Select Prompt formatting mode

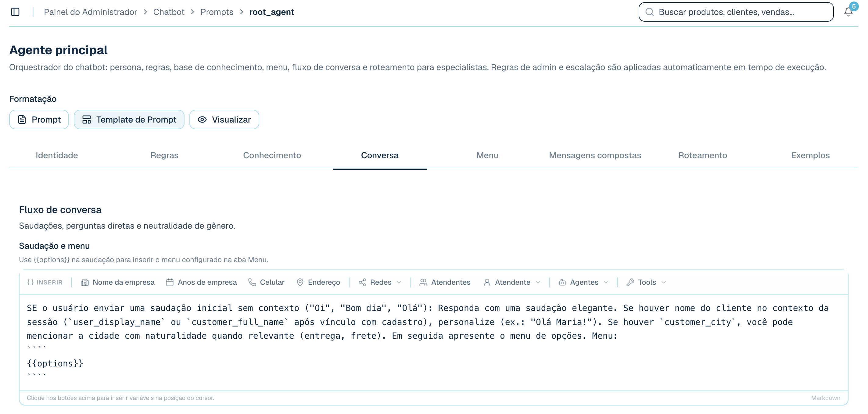[39, 120]
